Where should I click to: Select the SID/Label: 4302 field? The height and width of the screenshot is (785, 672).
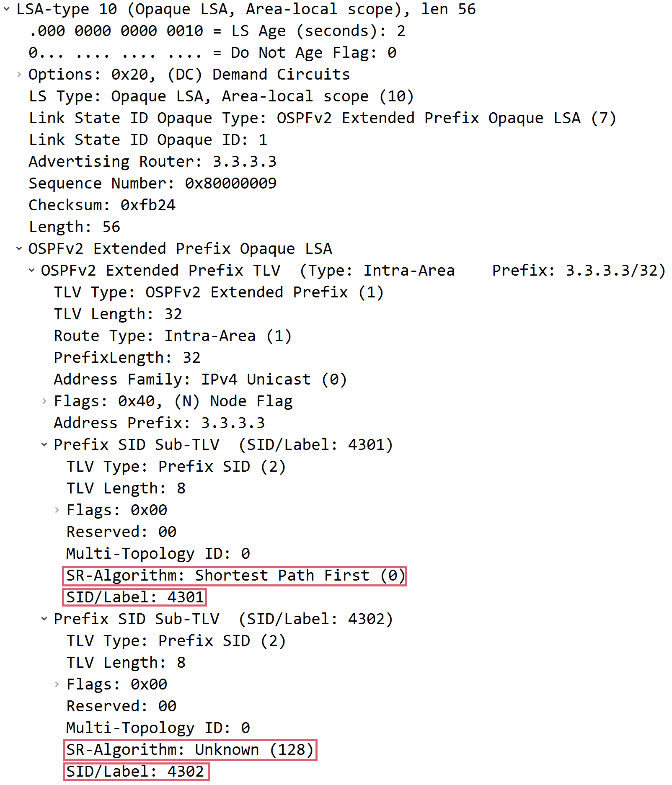pos(134,771)
